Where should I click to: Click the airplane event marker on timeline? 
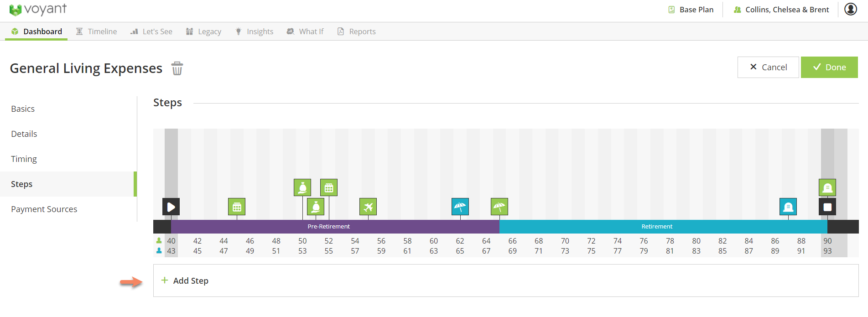(x=368, y=207)
